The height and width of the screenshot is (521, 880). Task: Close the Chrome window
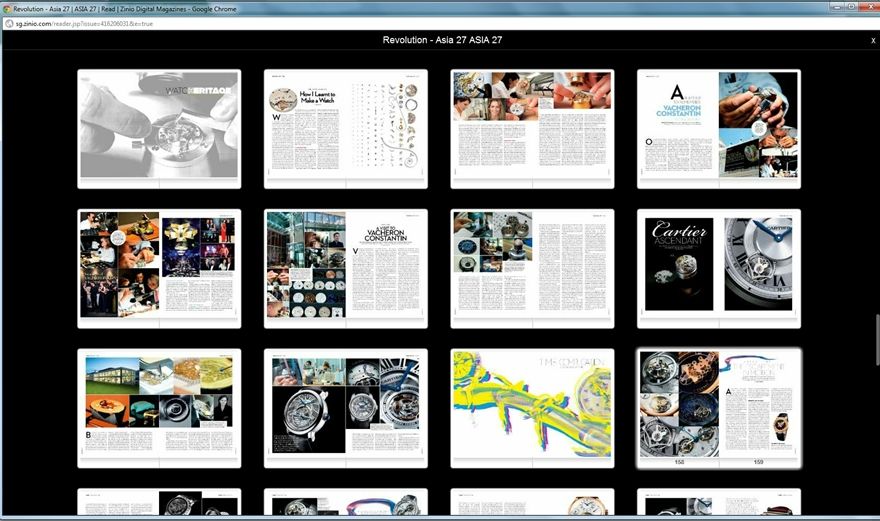click(868, 7)
